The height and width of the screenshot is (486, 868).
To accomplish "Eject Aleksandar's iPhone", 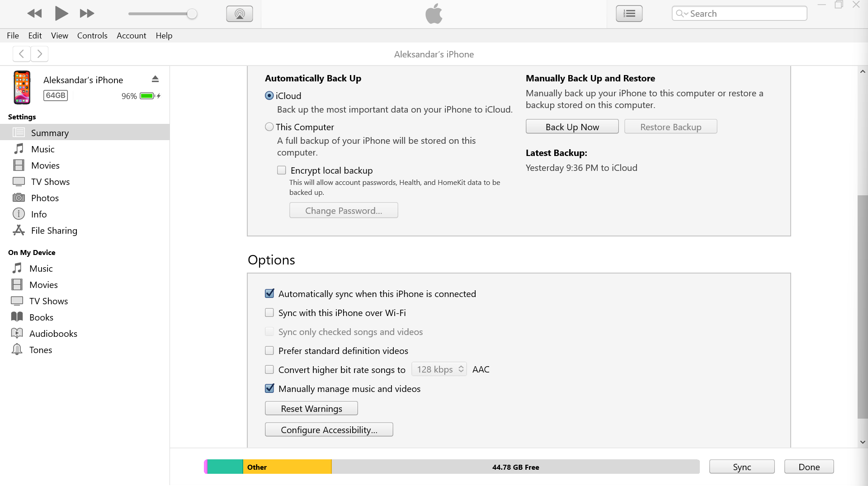I will [x=155, y=79].
